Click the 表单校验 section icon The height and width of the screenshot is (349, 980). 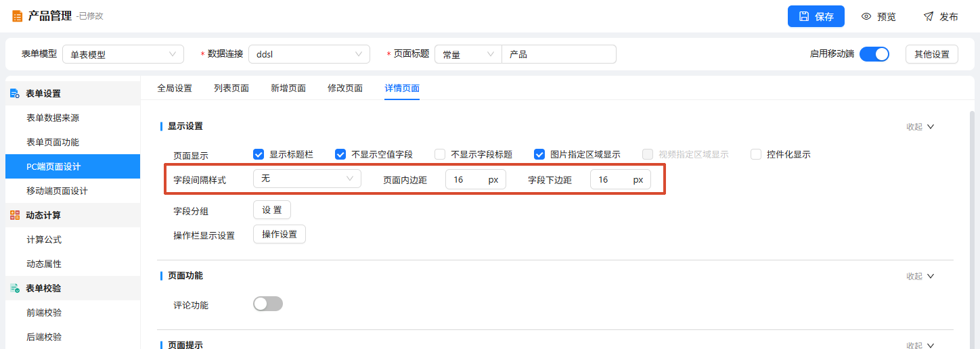[14, 288]
